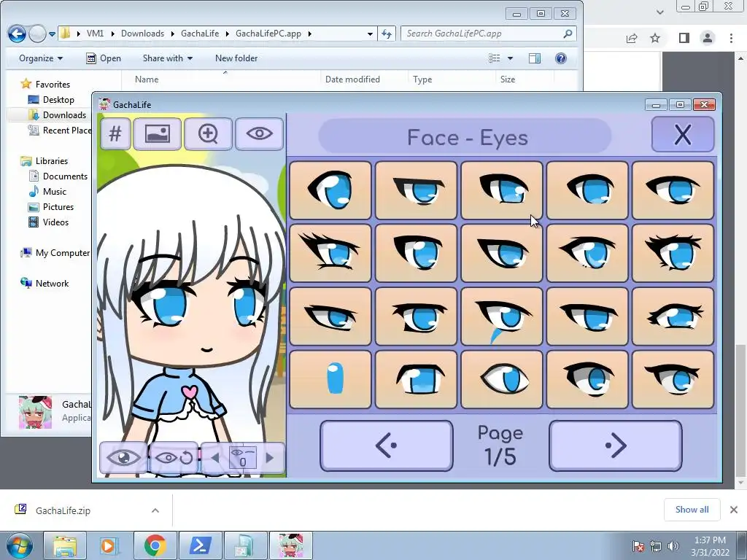The height and width of the screenshot is (560, 747).
Task: Open the background image picker
Action: [x=158, y=134]
